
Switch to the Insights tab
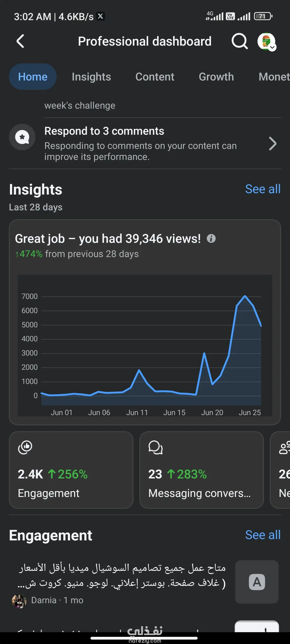pos(91,77)
